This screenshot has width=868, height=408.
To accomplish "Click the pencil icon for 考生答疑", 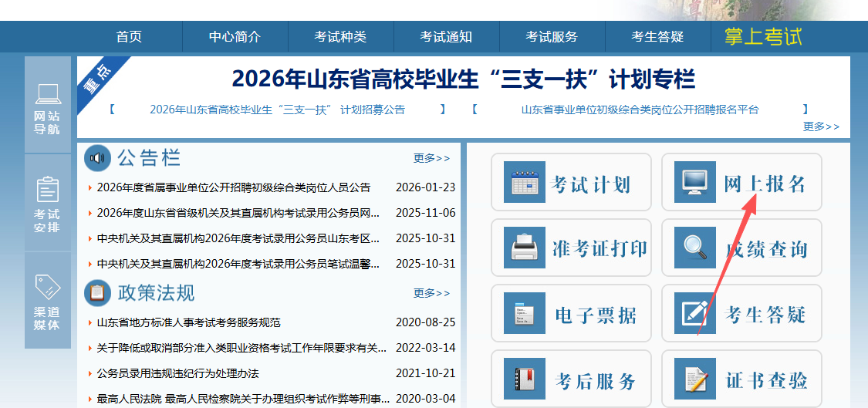I will coord(694,314).
